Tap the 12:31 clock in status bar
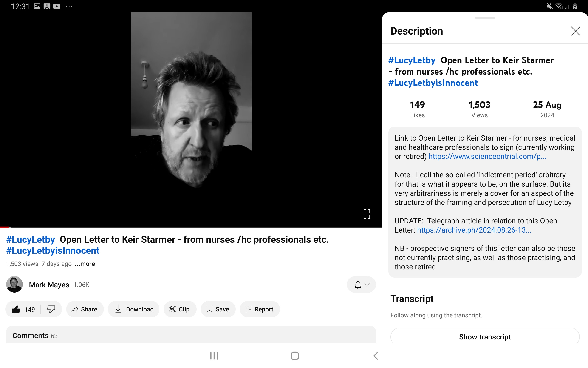 pos(20,6)
